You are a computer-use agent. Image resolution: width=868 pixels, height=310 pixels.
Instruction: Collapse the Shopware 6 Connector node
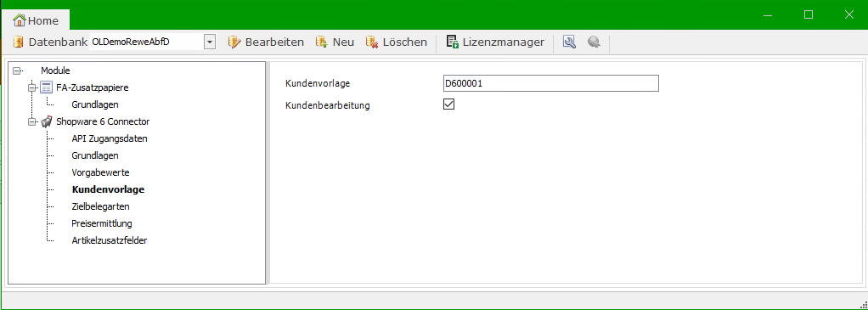[x=32, y=121]
